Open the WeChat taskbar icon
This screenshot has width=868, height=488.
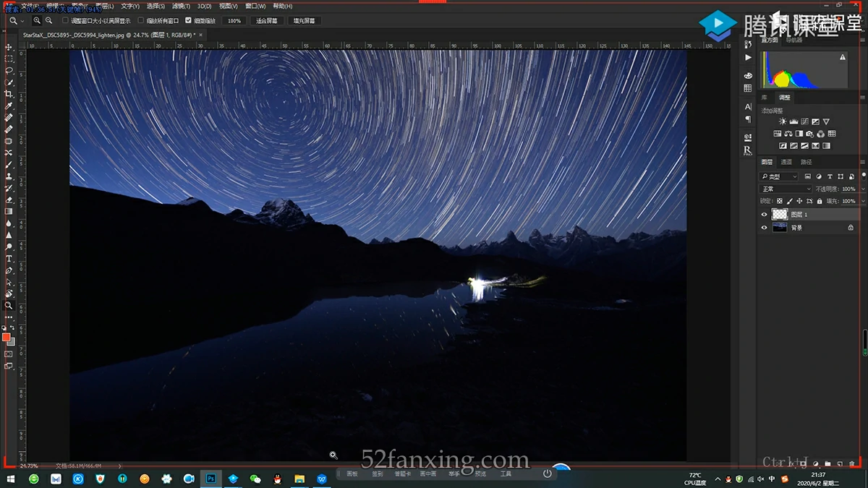click(x=255, y=479)
